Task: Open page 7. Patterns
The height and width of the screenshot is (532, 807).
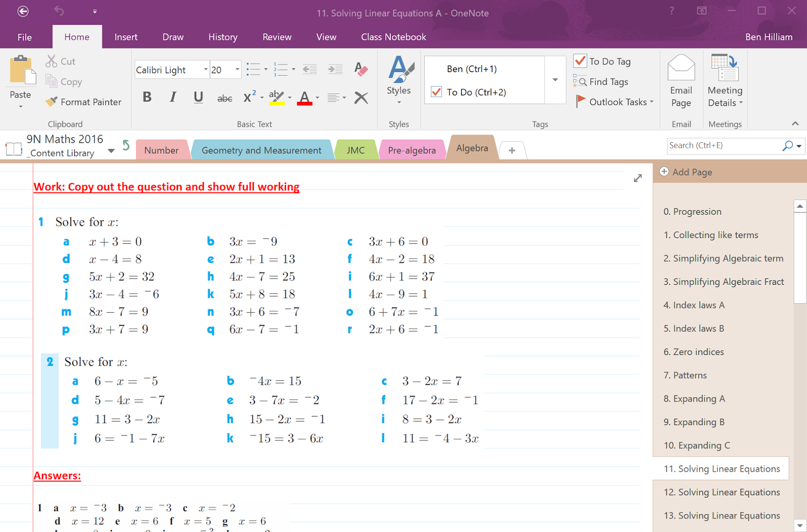Action: (685, 375)
